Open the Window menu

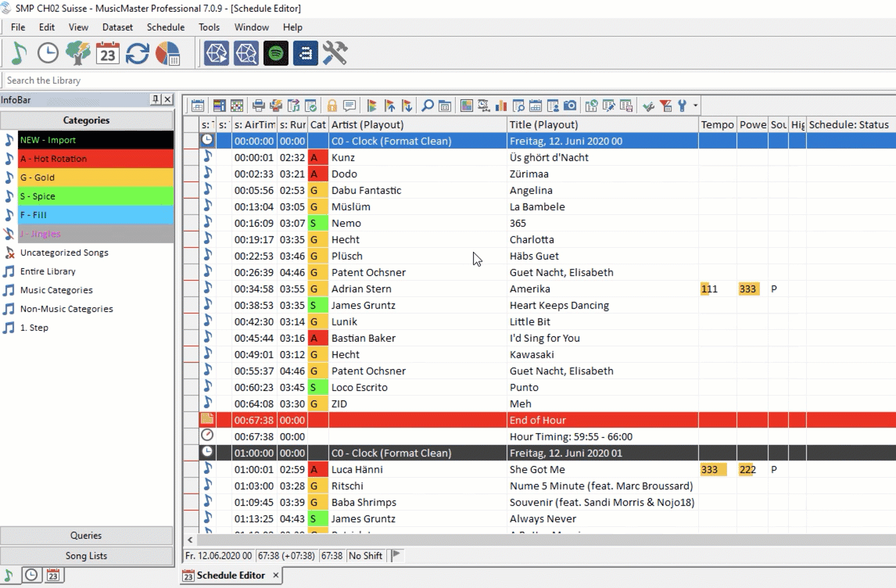pos(252,27)
